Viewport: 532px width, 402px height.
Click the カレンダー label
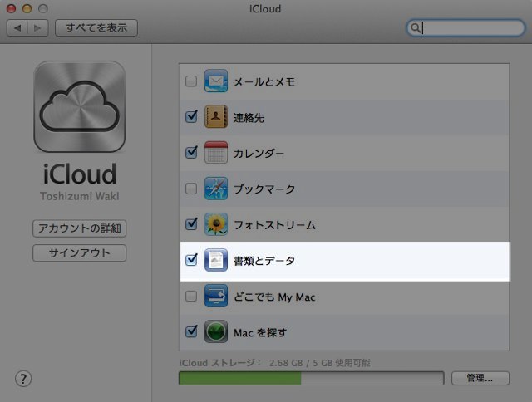click(x=259, y=153)
